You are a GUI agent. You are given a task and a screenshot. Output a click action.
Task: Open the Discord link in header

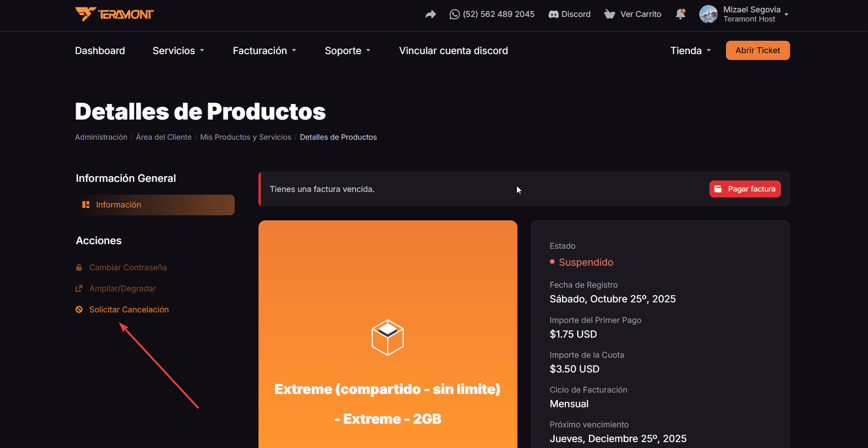click(x=570, y=14)
